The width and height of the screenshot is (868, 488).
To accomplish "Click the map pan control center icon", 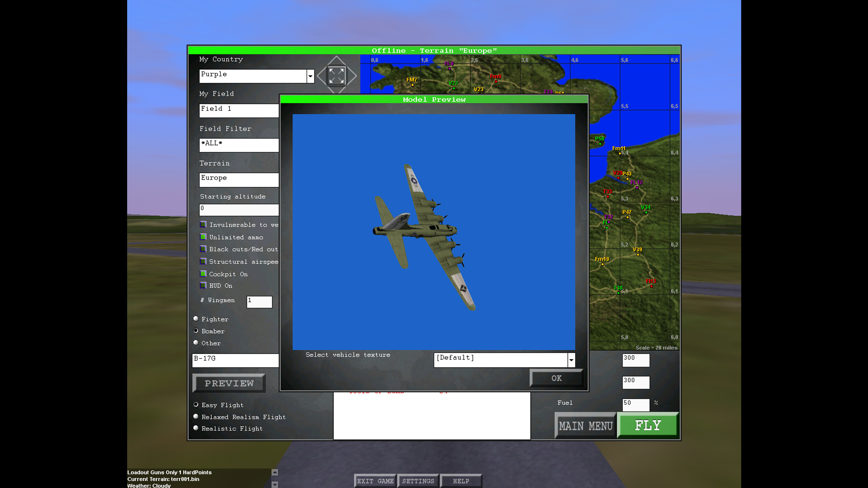I will click(x=337, y=75).
